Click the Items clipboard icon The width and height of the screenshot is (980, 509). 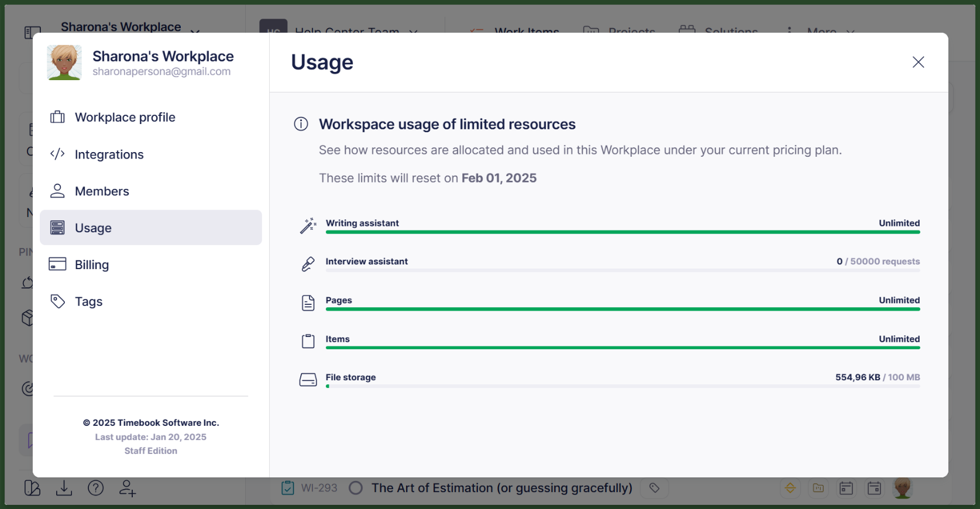[308, 341]
